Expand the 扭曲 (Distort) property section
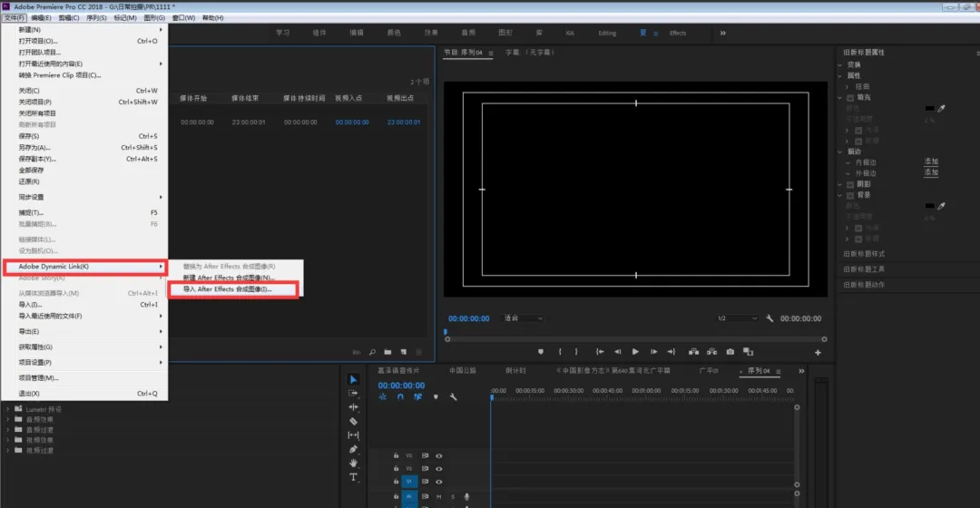The height and width of the screenshot is (508, 980). 847,86
